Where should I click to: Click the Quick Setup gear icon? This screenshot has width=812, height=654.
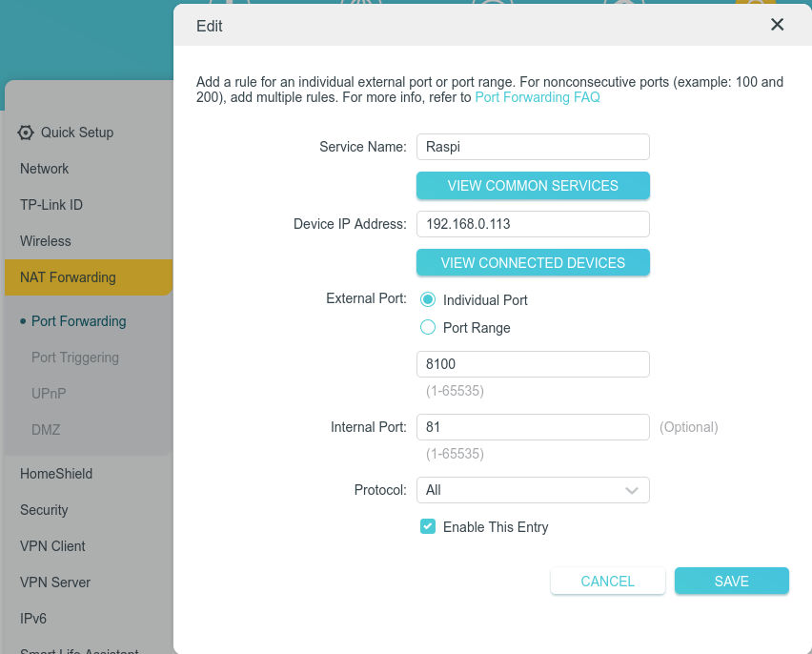[26, 133]
